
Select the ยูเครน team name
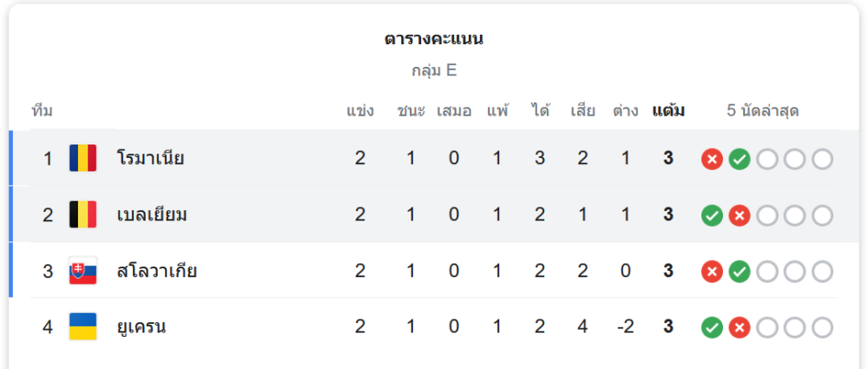coord(141,327)
